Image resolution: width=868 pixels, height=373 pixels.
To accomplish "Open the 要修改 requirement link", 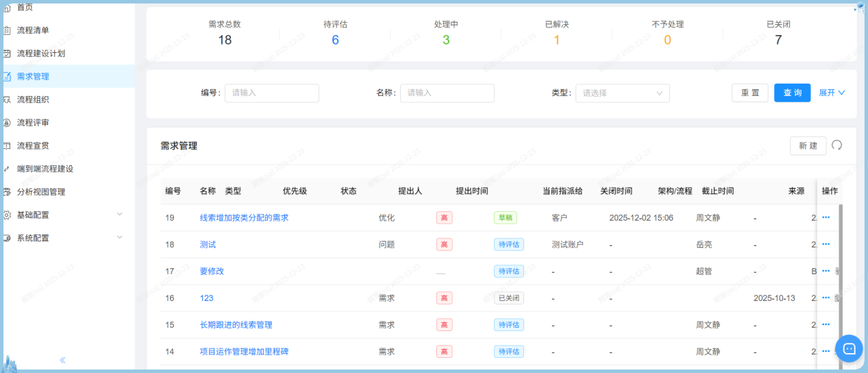I will [212, 272].
